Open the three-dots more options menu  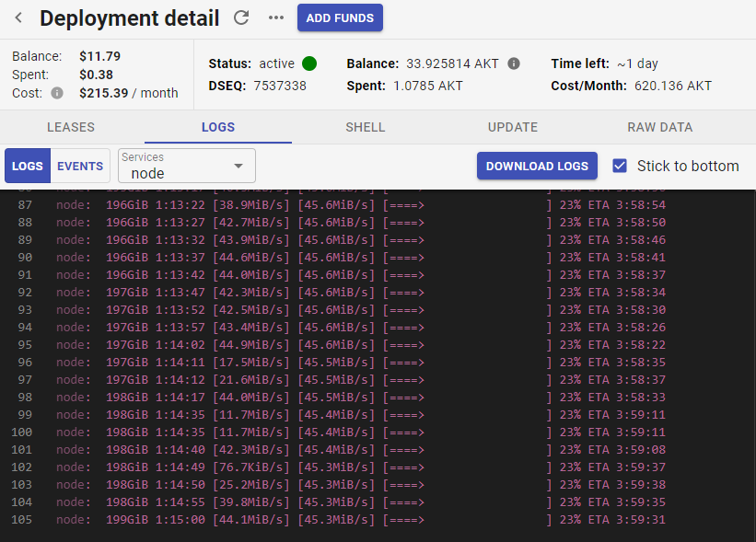click(x=275, y=17)
